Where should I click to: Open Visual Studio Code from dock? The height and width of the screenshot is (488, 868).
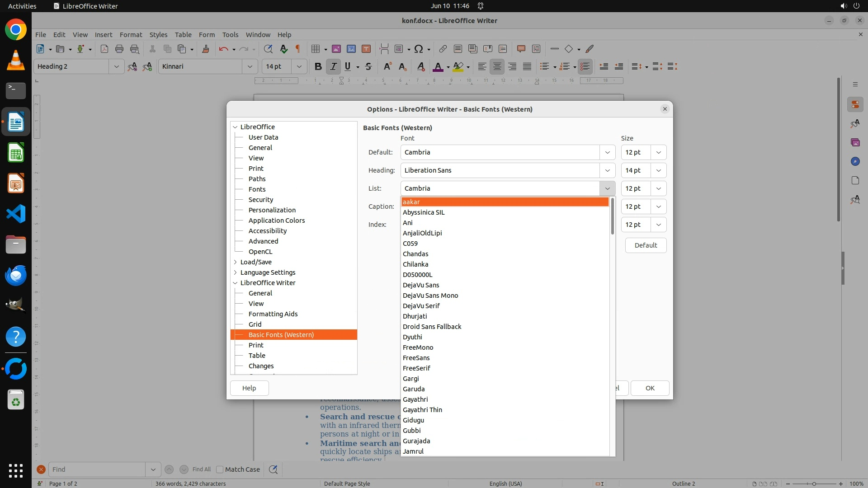point(16,214)
